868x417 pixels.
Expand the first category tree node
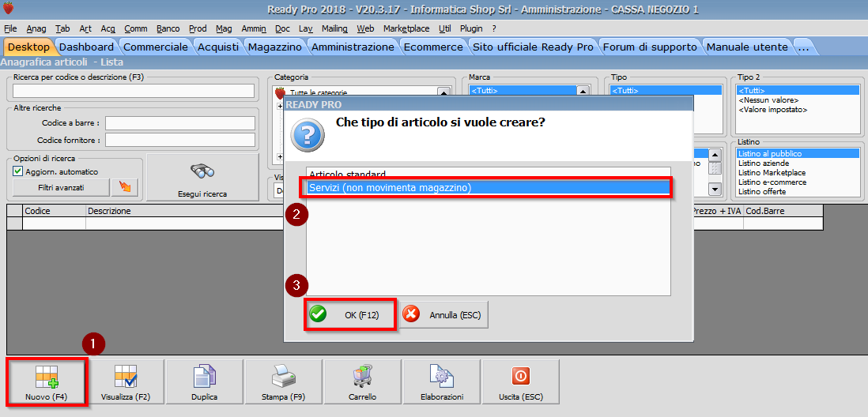(280, 106)
